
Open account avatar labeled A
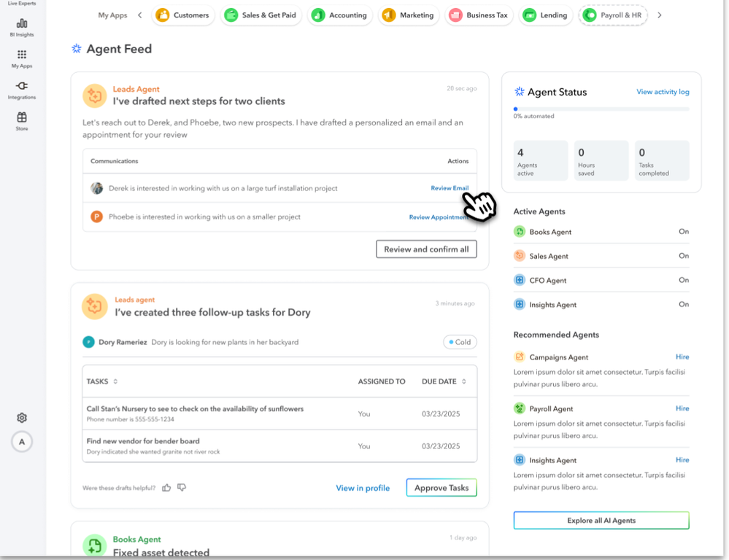click(22, 441)
